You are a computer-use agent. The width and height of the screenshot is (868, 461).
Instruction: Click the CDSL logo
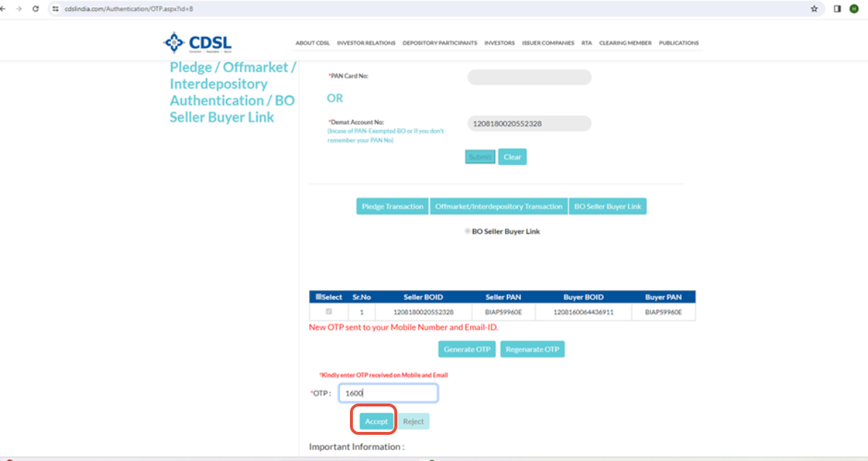[x=198, y=43]
